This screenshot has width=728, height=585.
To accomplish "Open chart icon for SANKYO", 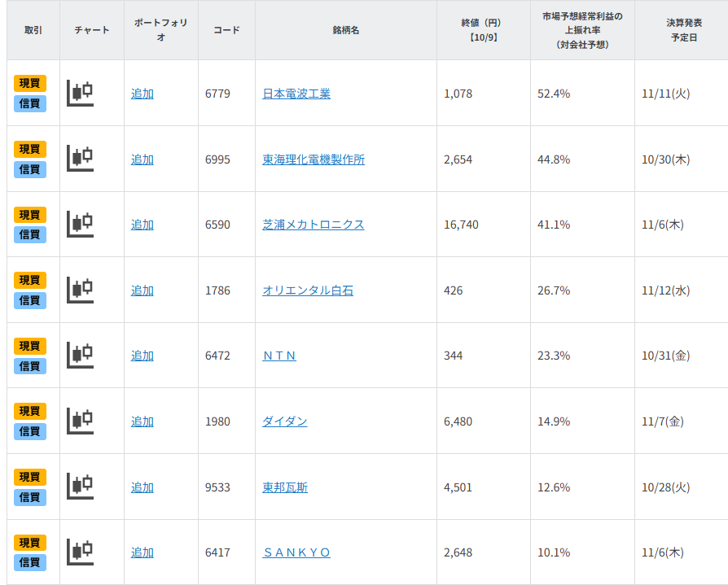I will (x=80, y=552).
